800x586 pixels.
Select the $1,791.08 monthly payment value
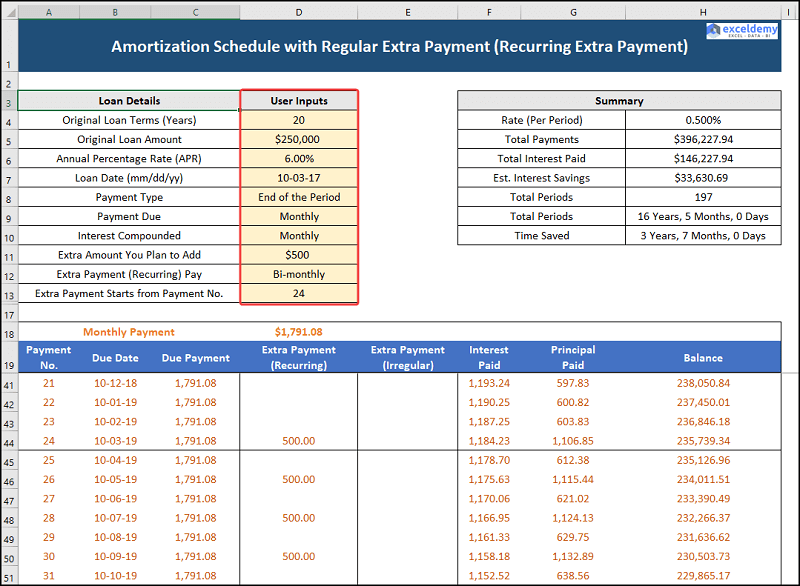[x=298, y=332]
